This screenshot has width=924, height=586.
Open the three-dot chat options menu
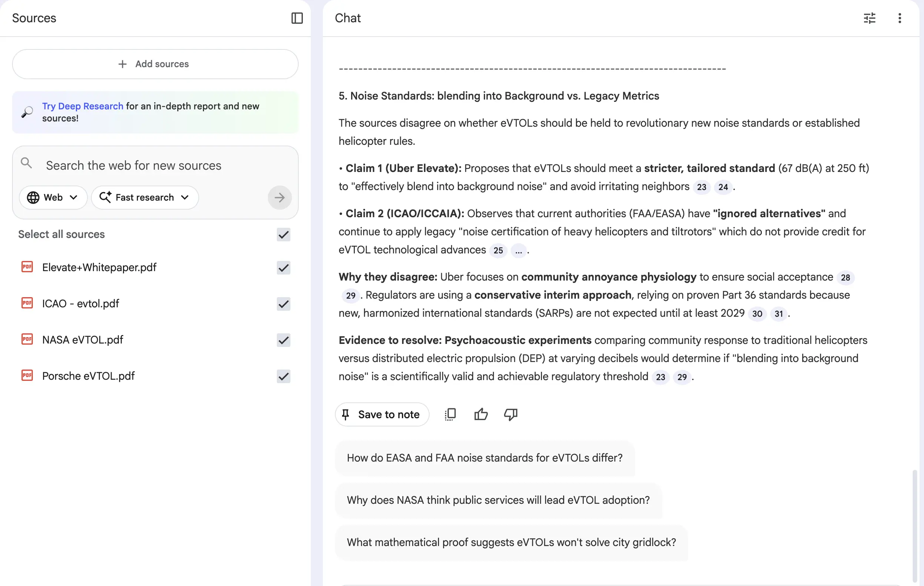tap(899, 18)
